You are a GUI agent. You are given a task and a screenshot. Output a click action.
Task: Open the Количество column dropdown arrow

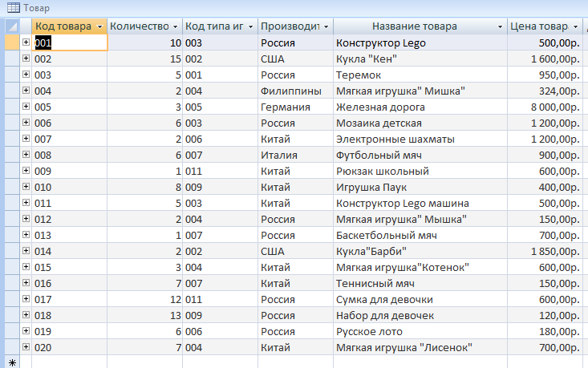click(175, 26)
